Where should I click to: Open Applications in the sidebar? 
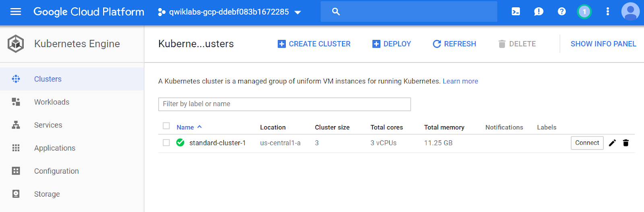coord(72,148)
